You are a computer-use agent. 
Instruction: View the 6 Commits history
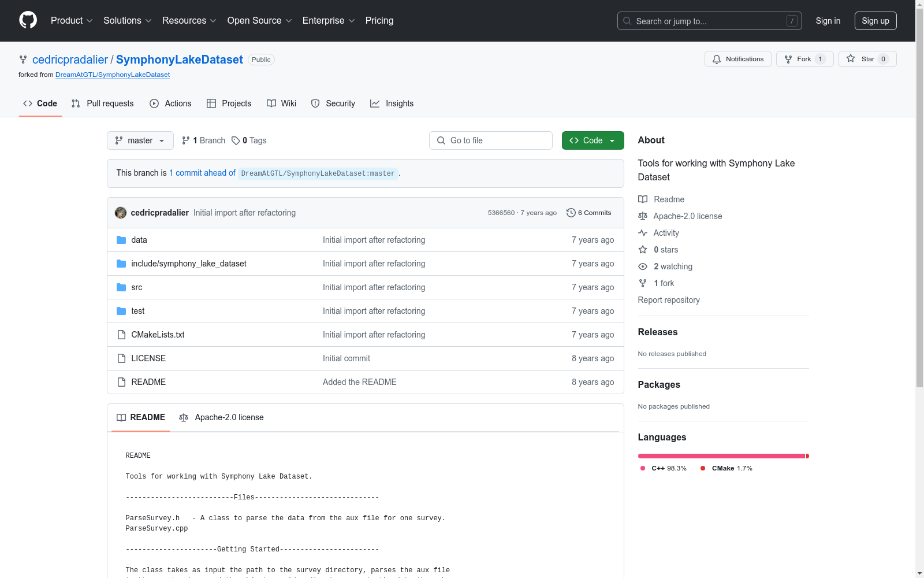pos(589,213)
